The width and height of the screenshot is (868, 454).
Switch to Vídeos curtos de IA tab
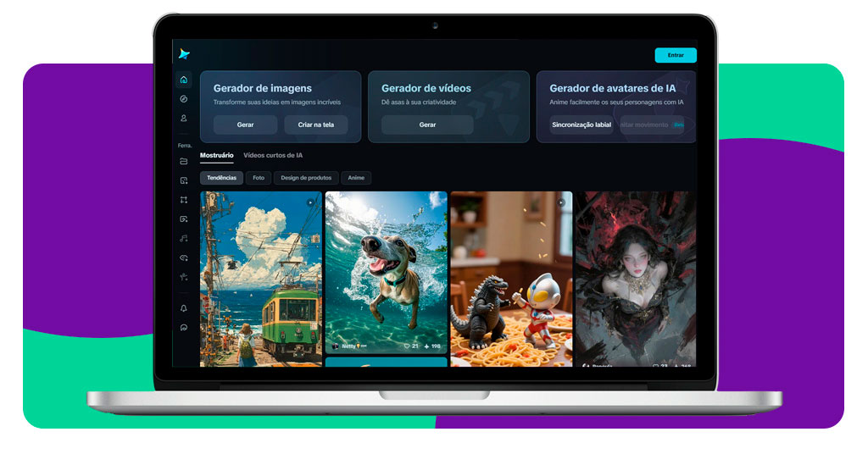click(x=273, y=155)
